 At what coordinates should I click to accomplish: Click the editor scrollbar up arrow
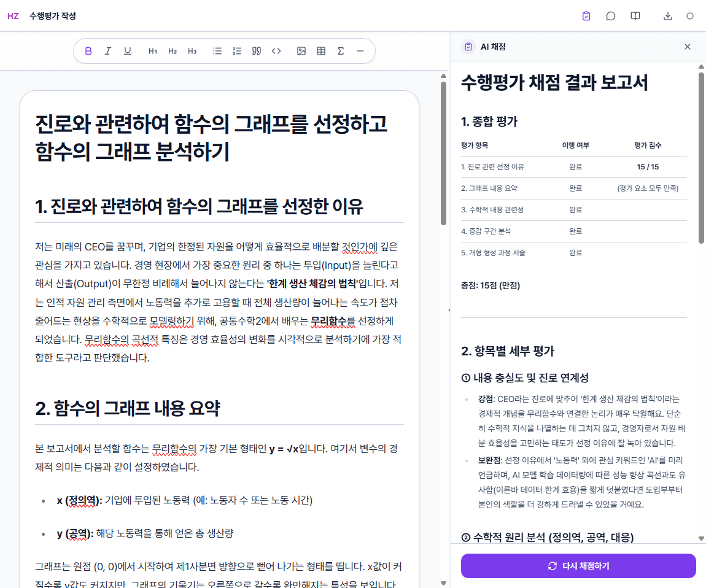point(443,75)
